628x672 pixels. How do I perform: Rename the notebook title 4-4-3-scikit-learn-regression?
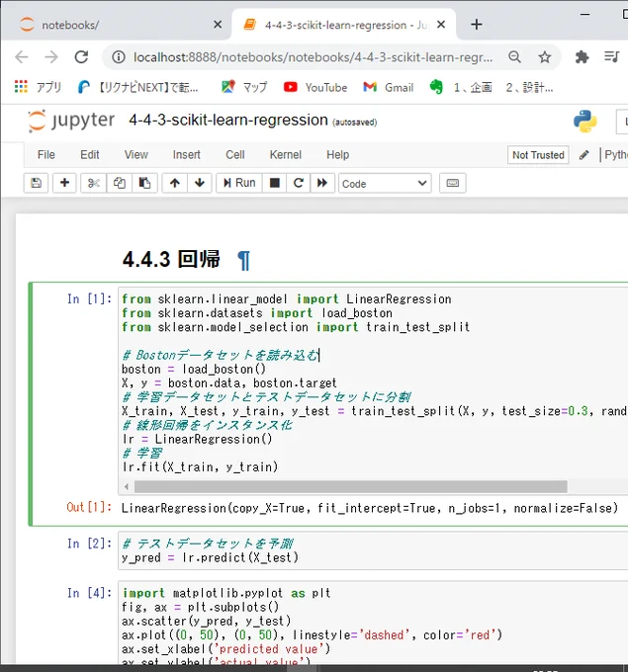coord(228,120)
